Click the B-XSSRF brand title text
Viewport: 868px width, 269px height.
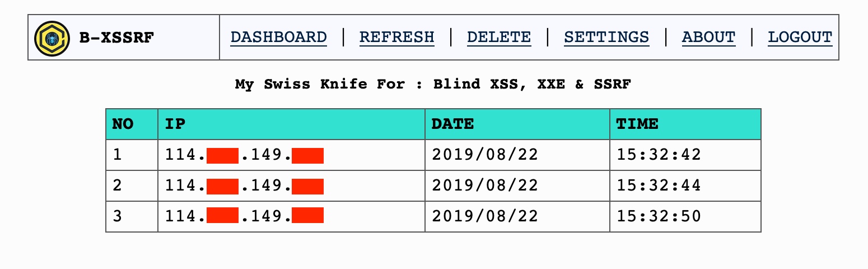coord(116,38)
